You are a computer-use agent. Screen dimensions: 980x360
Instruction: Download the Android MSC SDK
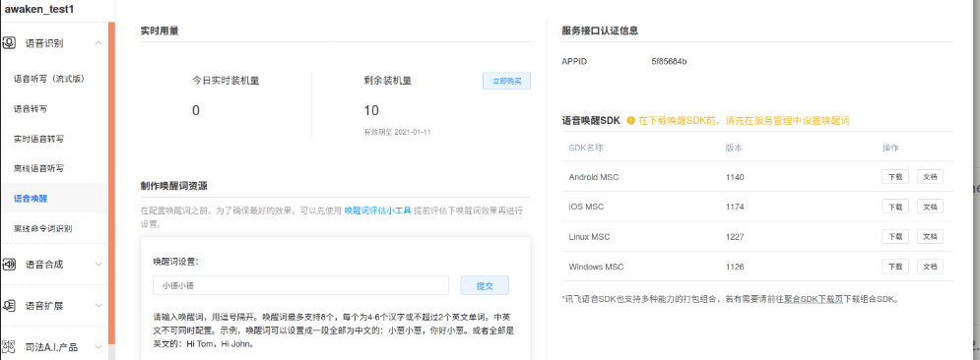click(895, 177)
